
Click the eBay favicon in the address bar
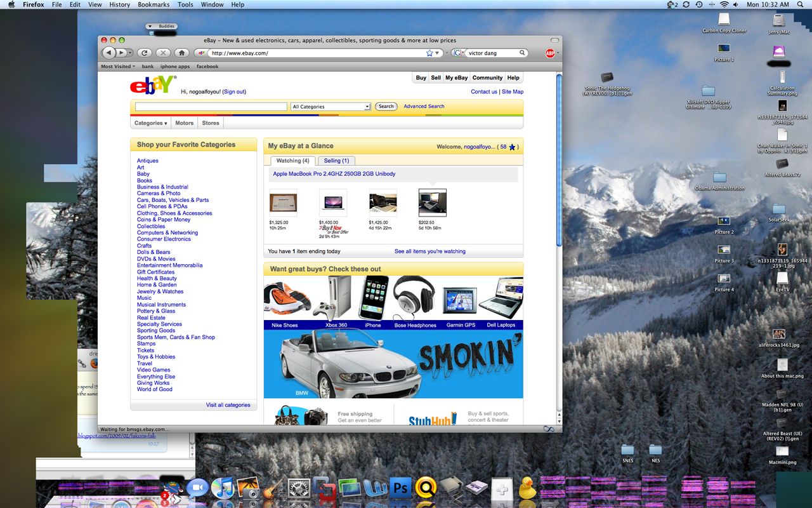coord(202,53)
